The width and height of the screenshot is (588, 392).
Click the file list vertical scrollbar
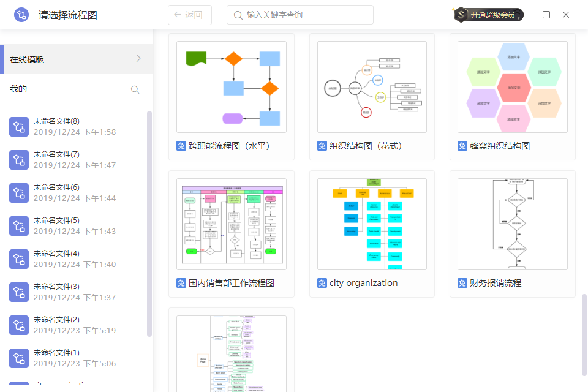(149, 224)
